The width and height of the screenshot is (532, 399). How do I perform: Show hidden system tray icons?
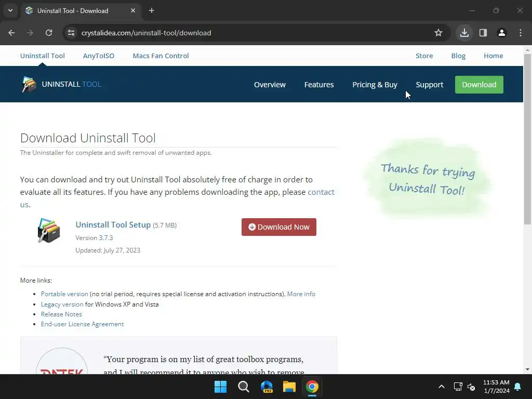[442, 387]
